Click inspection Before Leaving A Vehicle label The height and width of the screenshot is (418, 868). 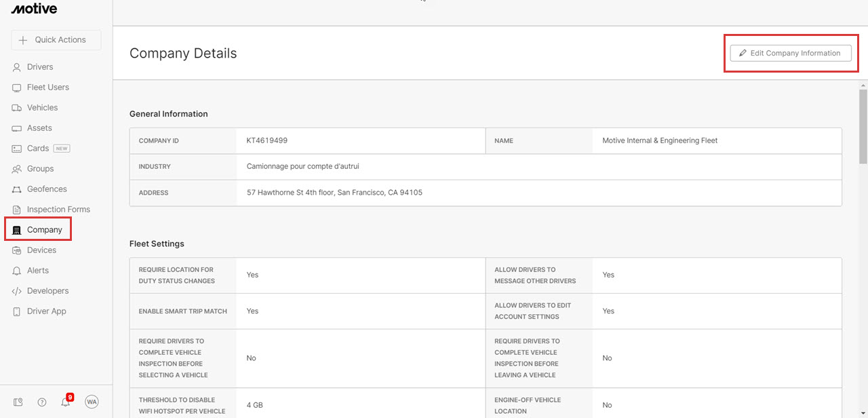coord(527,358)
